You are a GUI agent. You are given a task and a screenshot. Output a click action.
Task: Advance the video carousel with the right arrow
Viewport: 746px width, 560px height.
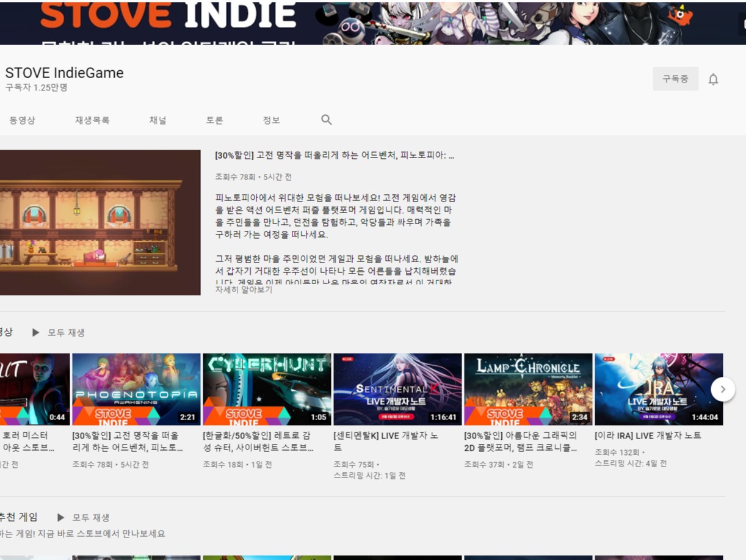tap(723, 388)
